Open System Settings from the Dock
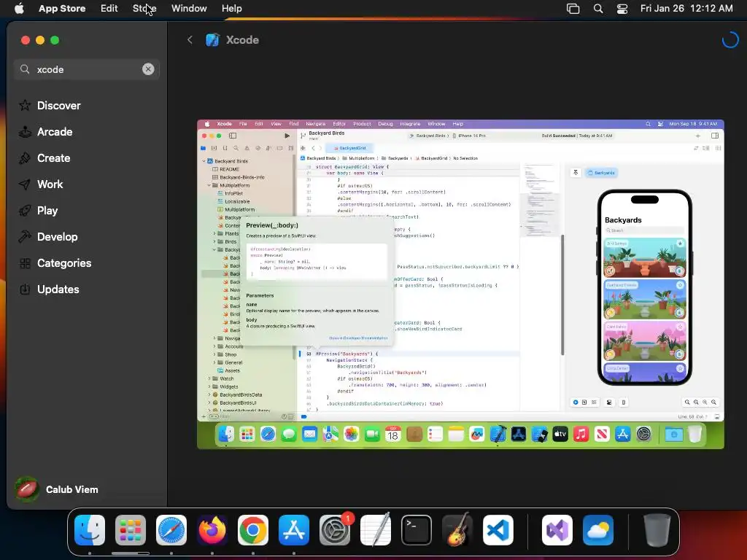This screenshot has height=560, width=747. 335,530
